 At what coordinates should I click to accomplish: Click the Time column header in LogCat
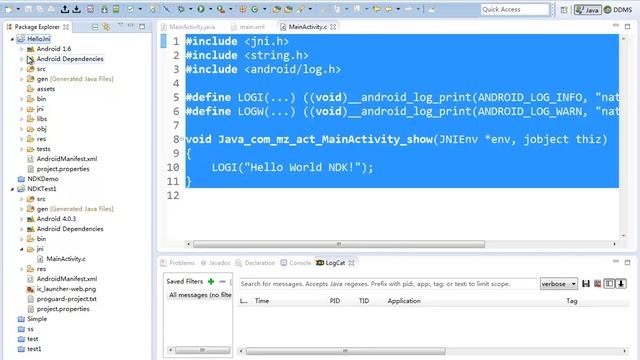point(262,301)
